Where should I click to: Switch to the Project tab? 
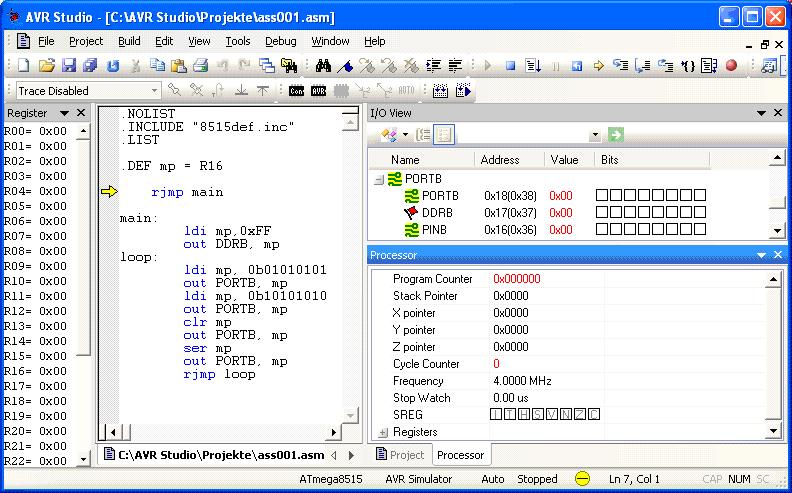[x=401, y=455]
